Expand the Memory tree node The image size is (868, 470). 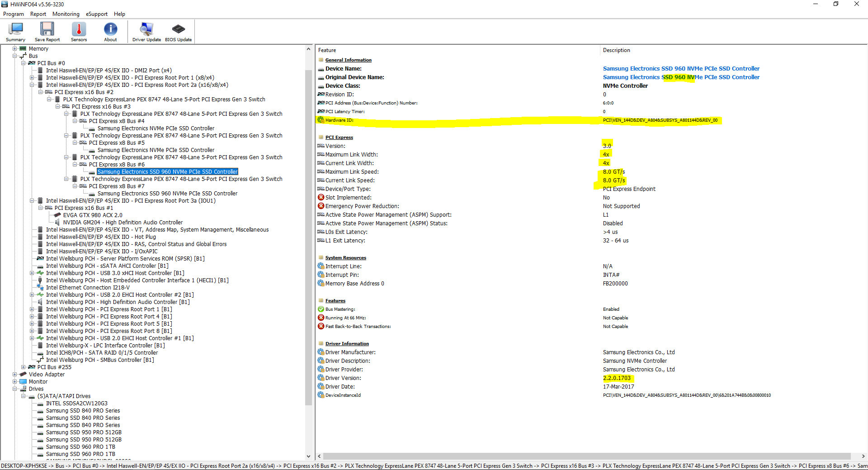coord(15,48)
